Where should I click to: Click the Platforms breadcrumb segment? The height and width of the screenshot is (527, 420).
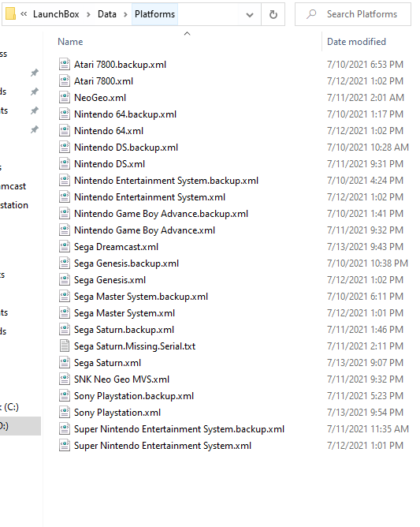click(154, 14)
